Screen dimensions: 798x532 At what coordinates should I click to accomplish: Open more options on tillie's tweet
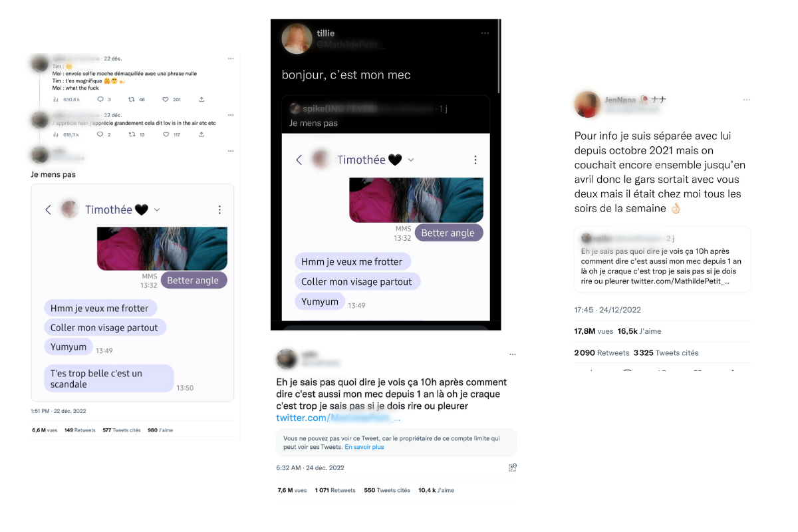[x=485, y=33]
